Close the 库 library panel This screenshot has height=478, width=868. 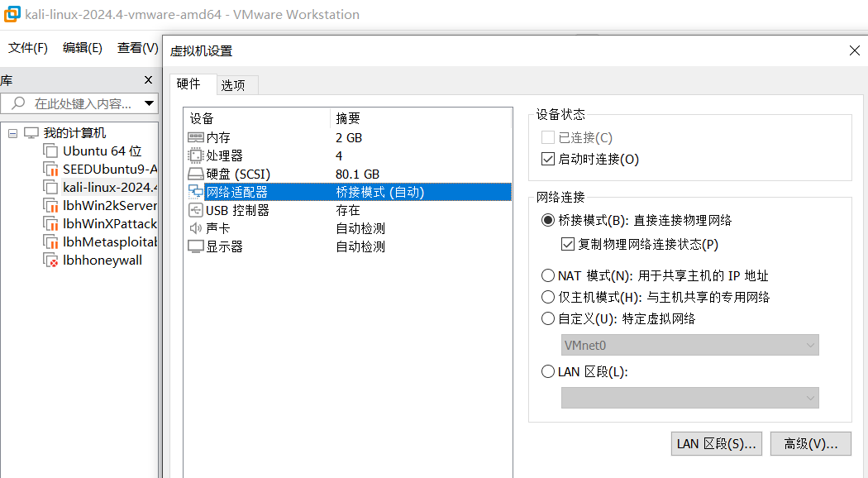(148, 79)
